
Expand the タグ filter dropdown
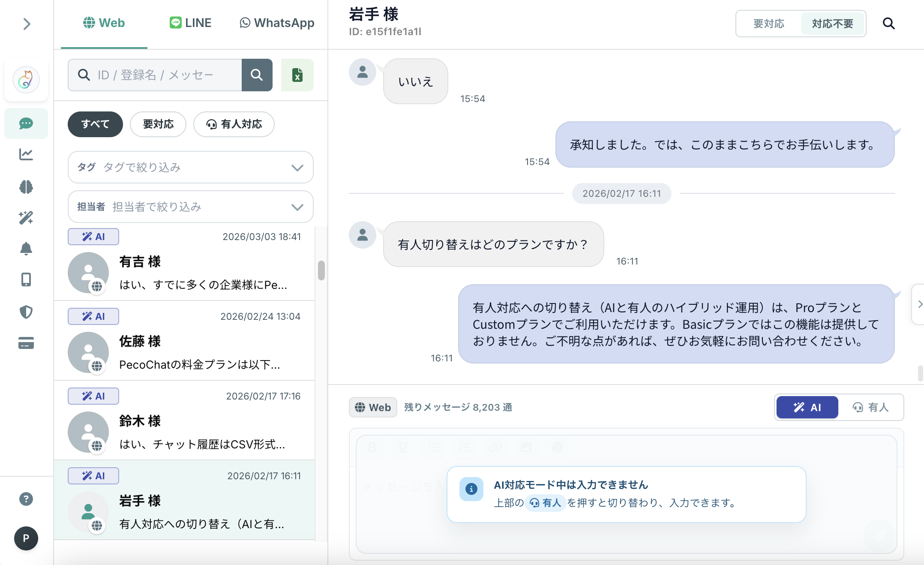[190, 167]
